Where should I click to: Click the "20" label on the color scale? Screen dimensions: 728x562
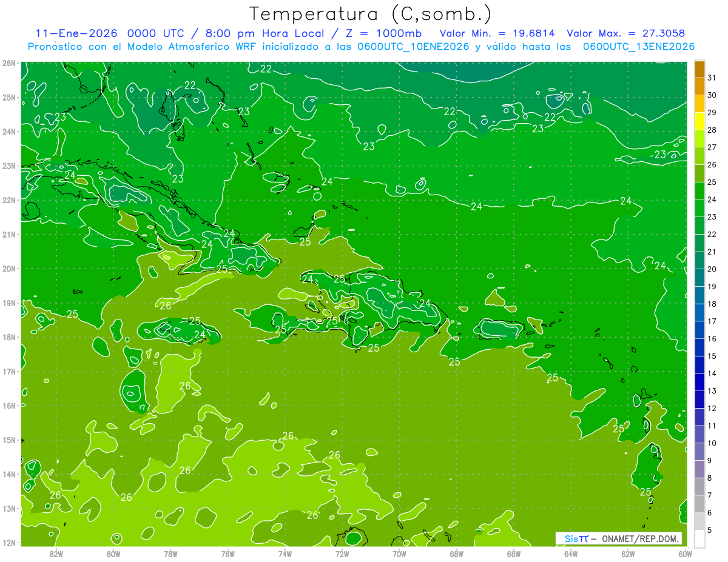712,269
